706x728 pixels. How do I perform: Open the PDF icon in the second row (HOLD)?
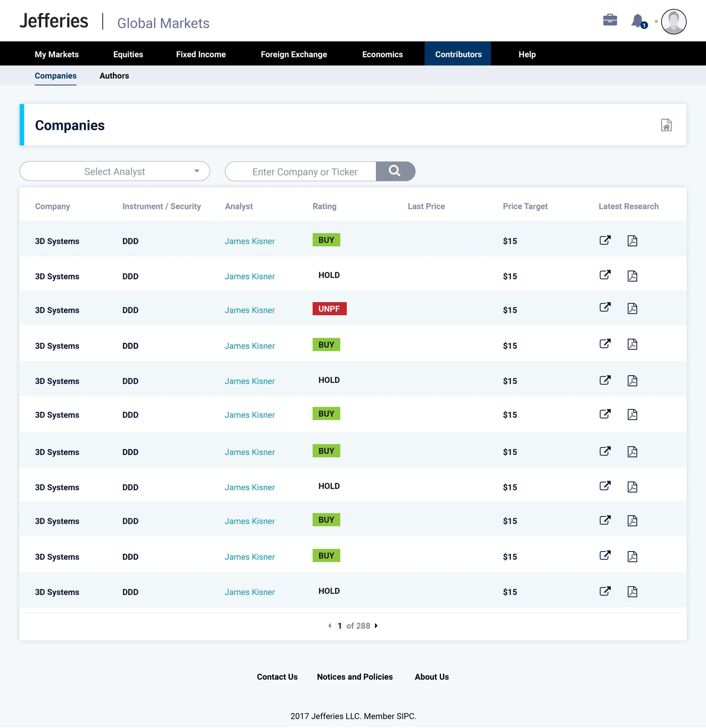tap(632, 276)
